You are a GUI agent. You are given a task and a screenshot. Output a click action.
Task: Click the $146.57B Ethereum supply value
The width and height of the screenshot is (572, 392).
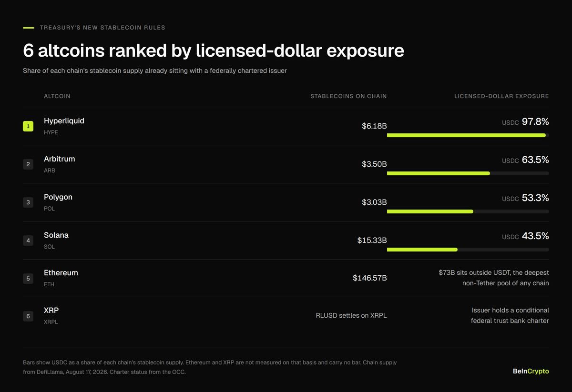pos(370,278)
